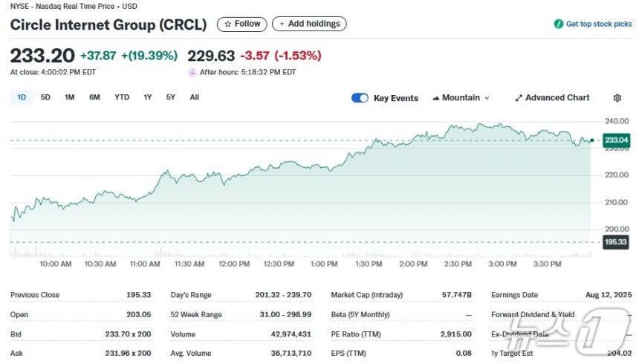Click the star icon in Follow
Image resolution: width=639 pixels, height=364 pixels.
tap(228, 24)
